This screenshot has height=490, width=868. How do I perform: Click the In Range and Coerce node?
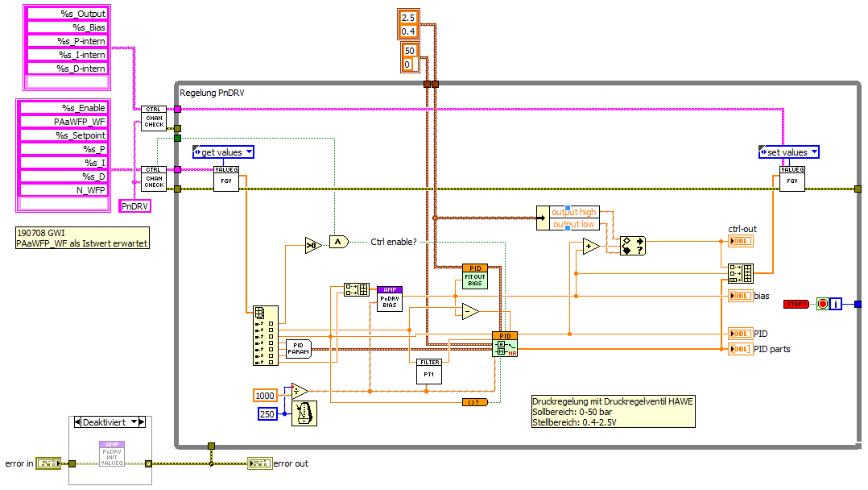[633, 246]
